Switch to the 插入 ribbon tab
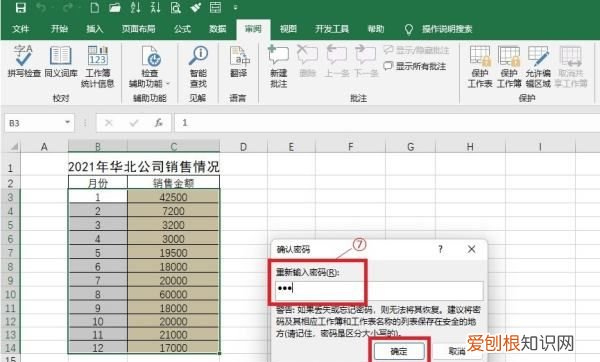This screenshot has width=600, height=362. 95,29
